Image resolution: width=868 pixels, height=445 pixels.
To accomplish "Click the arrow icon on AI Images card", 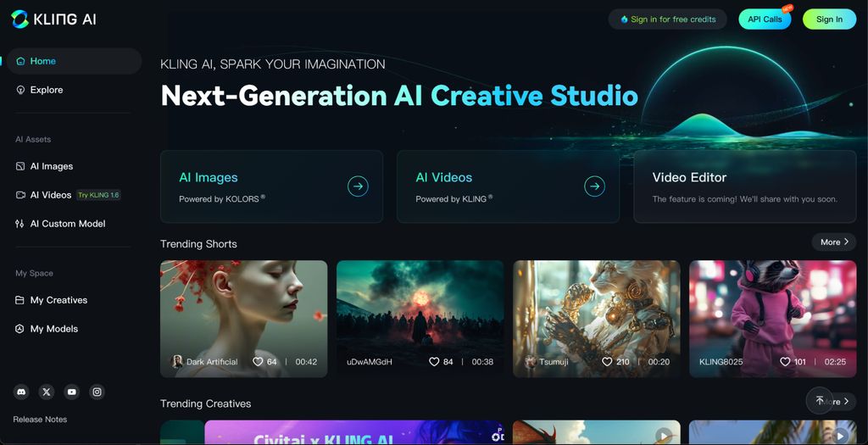I will point(358,186).
